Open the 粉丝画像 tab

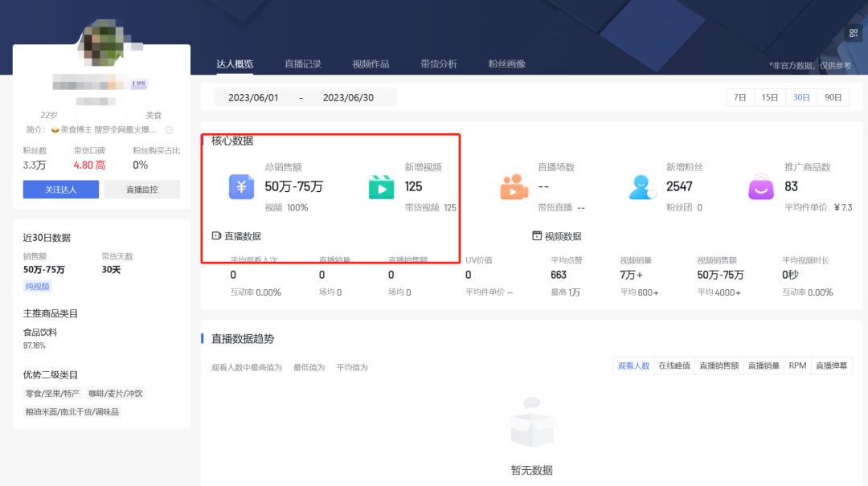[506, 63]
